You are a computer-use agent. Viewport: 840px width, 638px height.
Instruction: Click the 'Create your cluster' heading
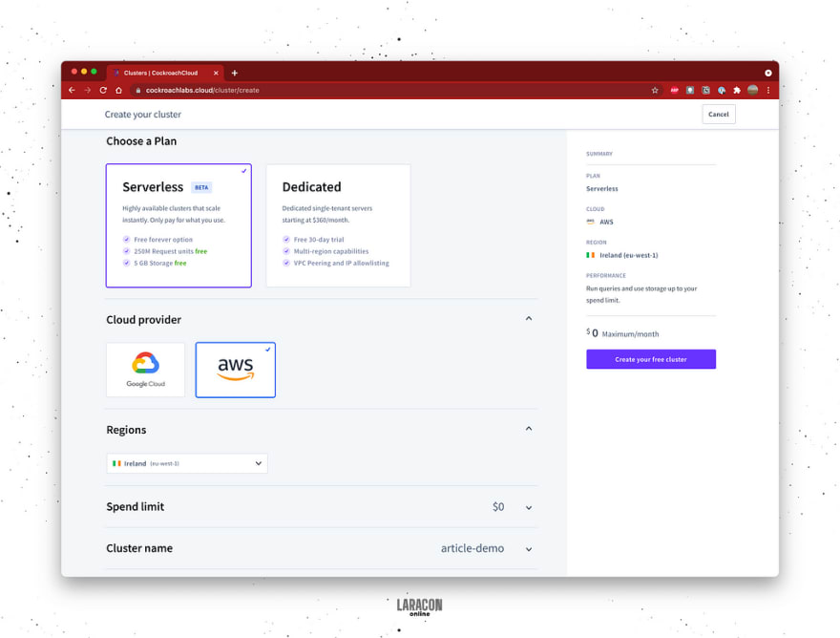pos(142,115)
